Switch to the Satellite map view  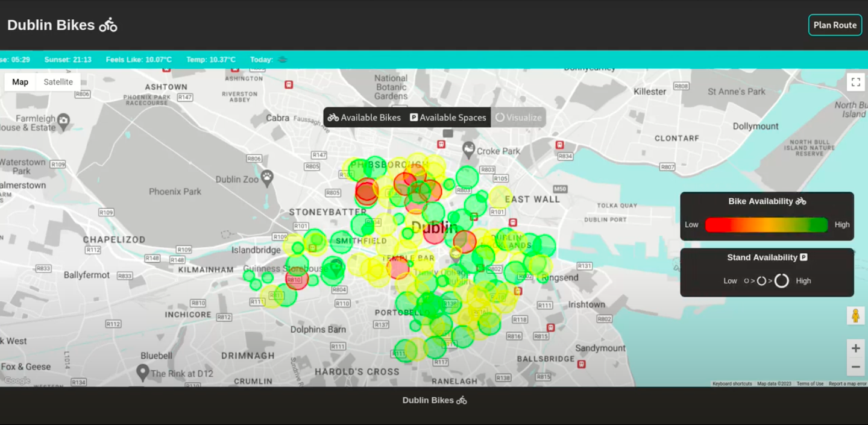58,81
